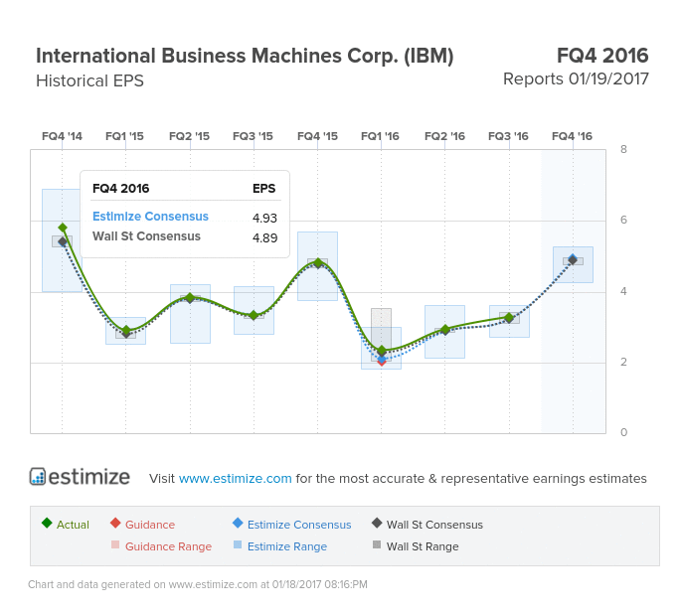681x616 pixels.
Task: Click the green Actual diamond in legend
Action: (47, 523)
